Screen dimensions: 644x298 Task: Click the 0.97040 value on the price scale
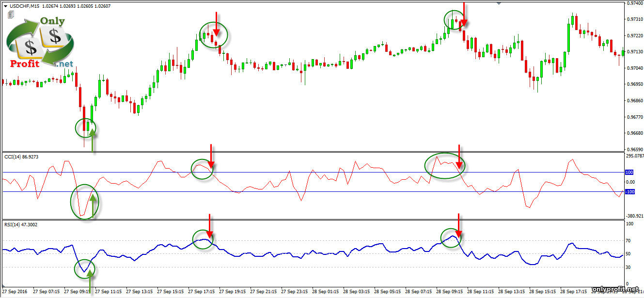[633, 68]
